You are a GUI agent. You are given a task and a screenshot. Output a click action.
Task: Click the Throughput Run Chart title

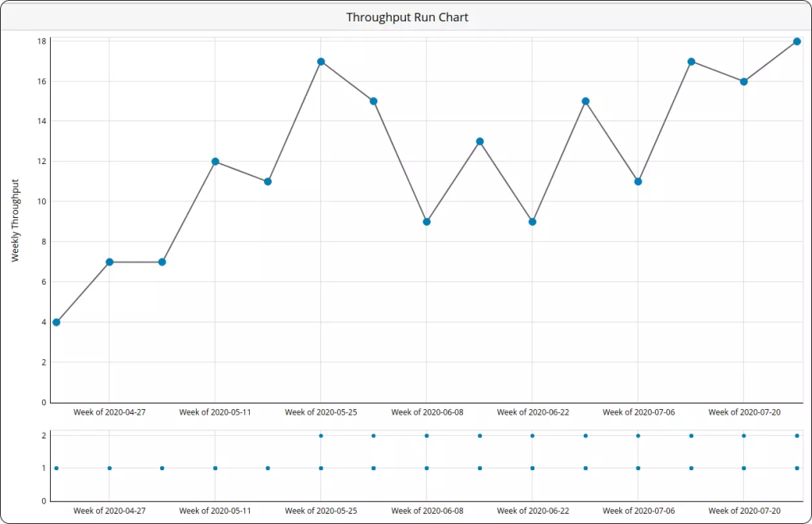(x=407, y=17)
